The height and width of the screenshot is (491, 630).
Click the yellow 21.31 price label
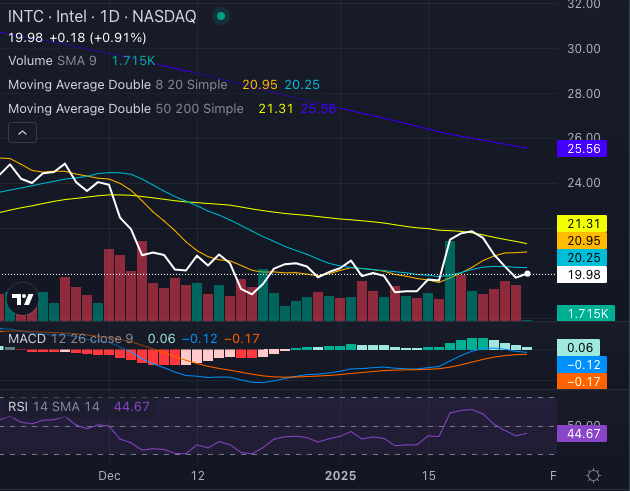point(579,224)
